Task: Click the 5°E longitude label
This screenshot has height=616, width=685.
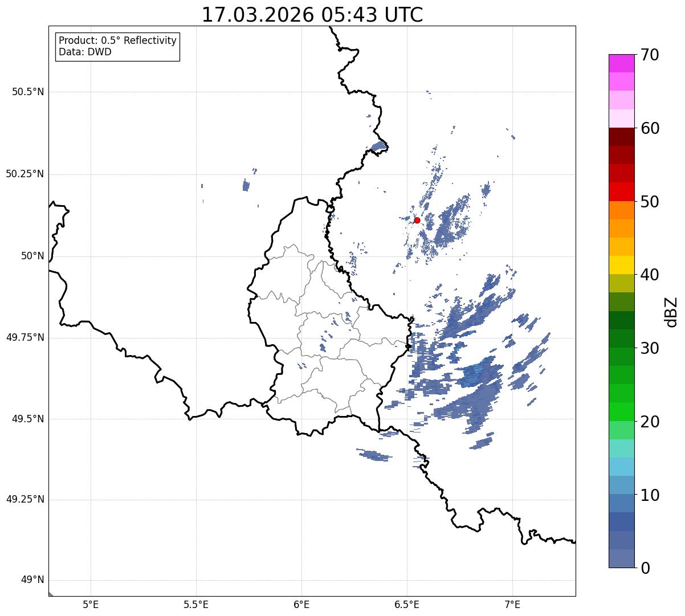Action: pos(91,604)
